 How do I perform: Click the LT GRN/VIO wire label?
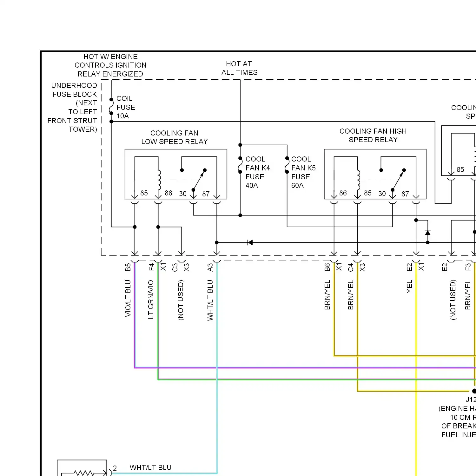pyautogui.click(x=151, y=299)
